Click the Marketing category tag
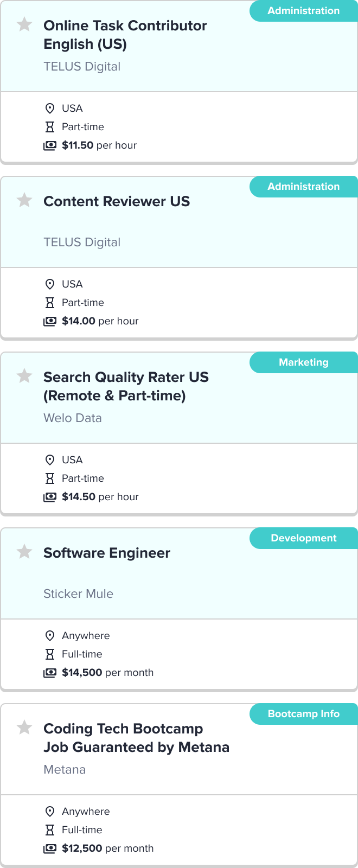Screen dimensions: 358x868 [x=304, y=362]
